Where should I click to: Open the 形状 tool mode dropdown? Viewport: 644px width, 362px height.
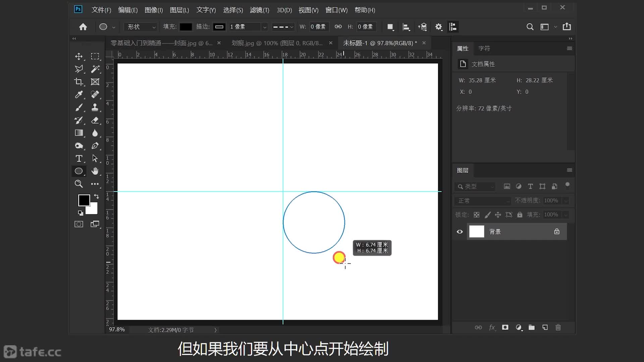pos(141,27)
